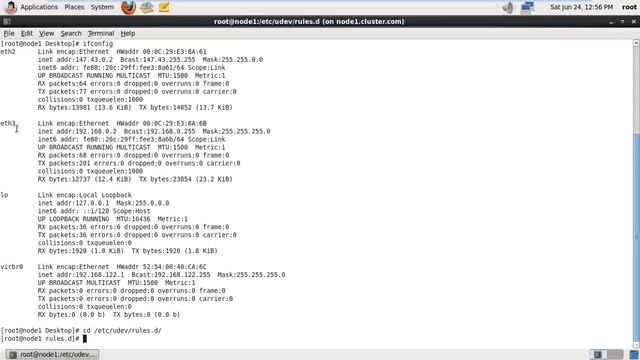Screen dimensions: 640x360
Task: Click HWaddr 52:54:00:40:CA:6C text
Action: coord(162,267)
